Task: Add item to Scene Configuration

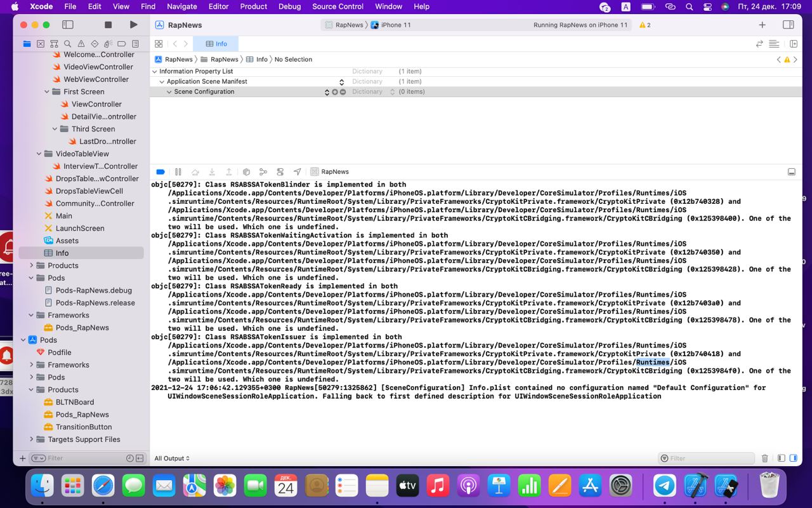Action: (335, 92)
